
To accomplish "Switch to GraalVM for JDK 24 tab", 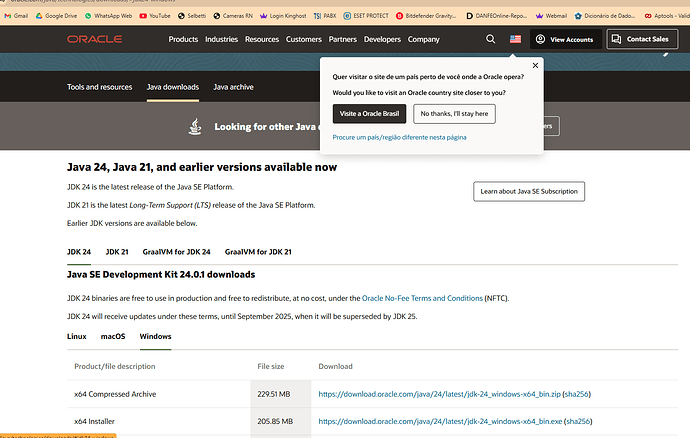I will [176, 252].
